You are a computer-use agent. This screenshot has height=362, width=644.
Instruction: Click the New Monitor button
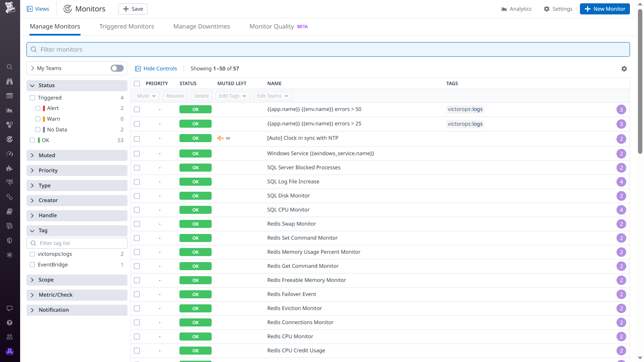tap(604, 9)
